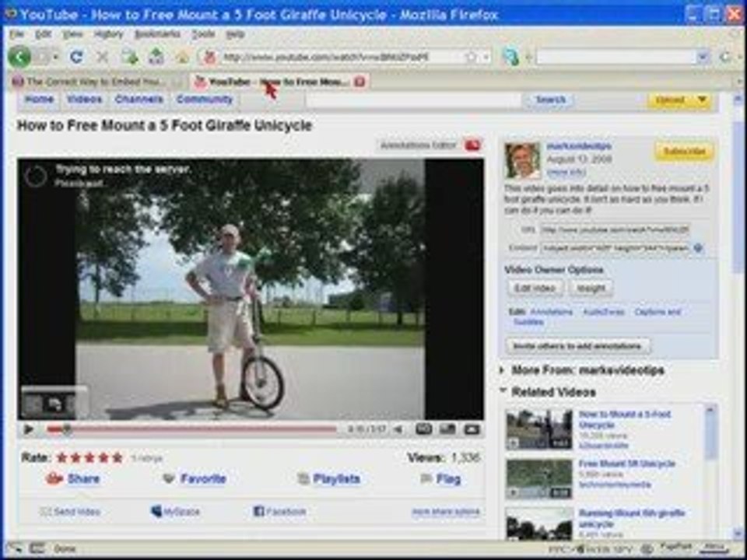Screen dimensions: 747x560
Task: Stop loading with the X toolbar icon
Action: point(102,58)
